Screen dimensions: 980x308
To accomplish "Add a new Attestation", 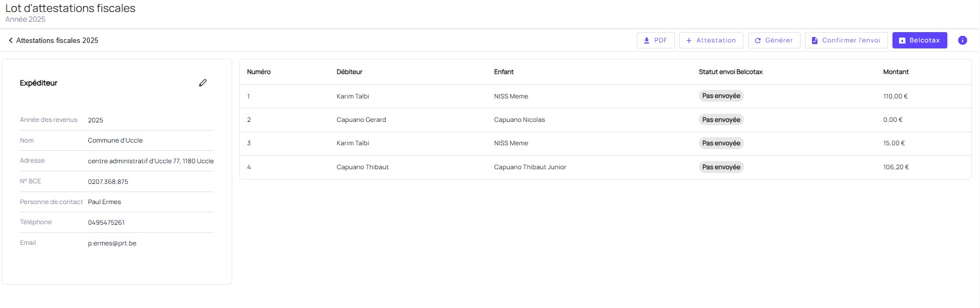I will pos(711,40).
